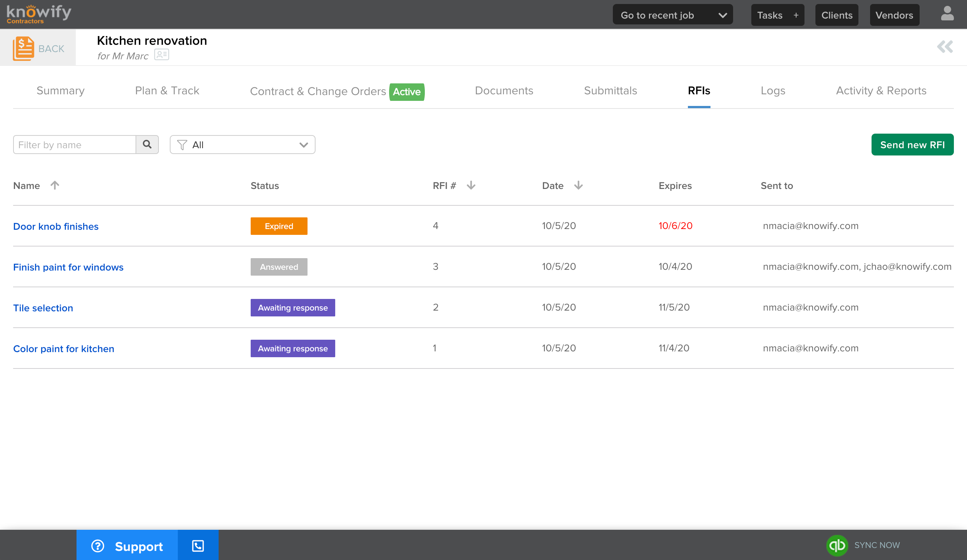
Task: Click the phone call support icon
Action: 198,545
